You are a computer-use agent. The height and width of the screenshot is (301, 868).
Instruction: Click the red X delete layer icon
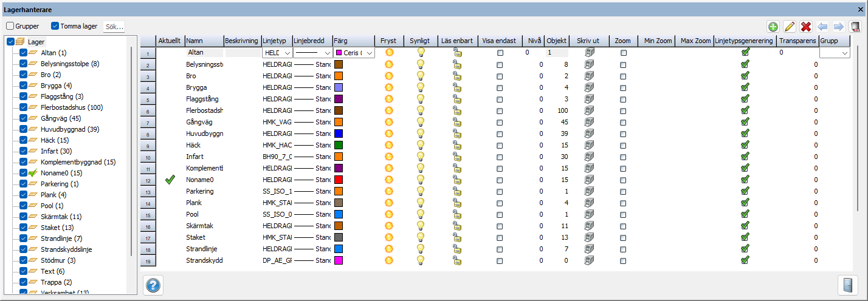point(806,27)
